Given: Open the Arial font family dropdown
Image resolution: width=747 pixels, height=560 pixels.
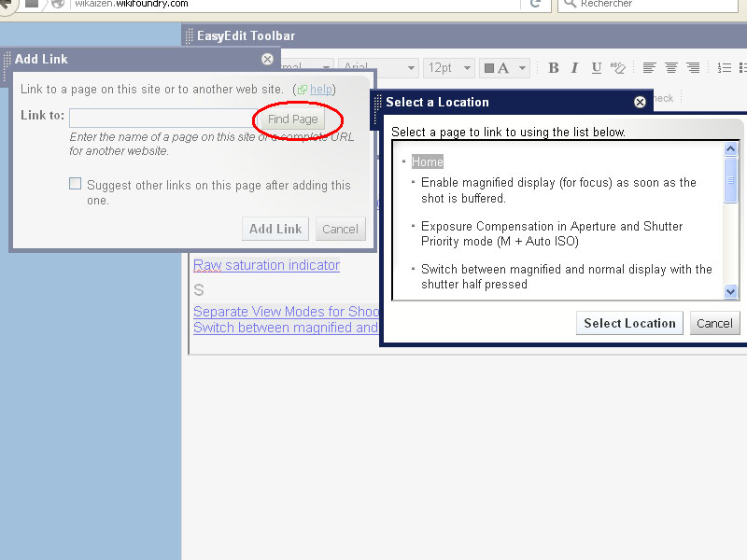Looking at the screenshot, I should pos(378,68).
